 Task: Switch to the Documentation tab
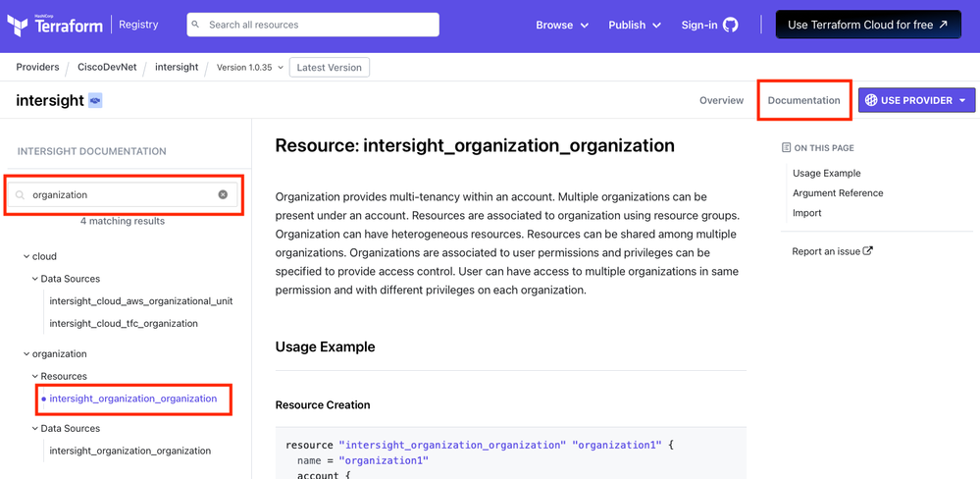click(x=803, y=100)
